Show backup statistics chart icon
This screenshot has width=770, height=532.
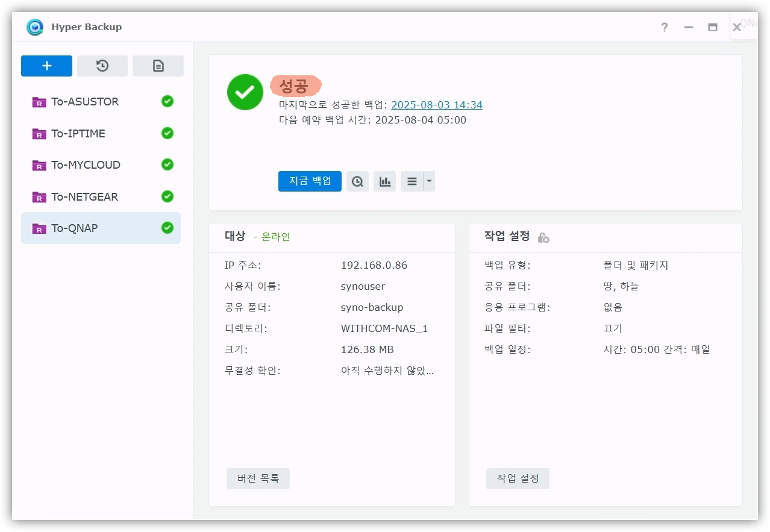point(384,181)
